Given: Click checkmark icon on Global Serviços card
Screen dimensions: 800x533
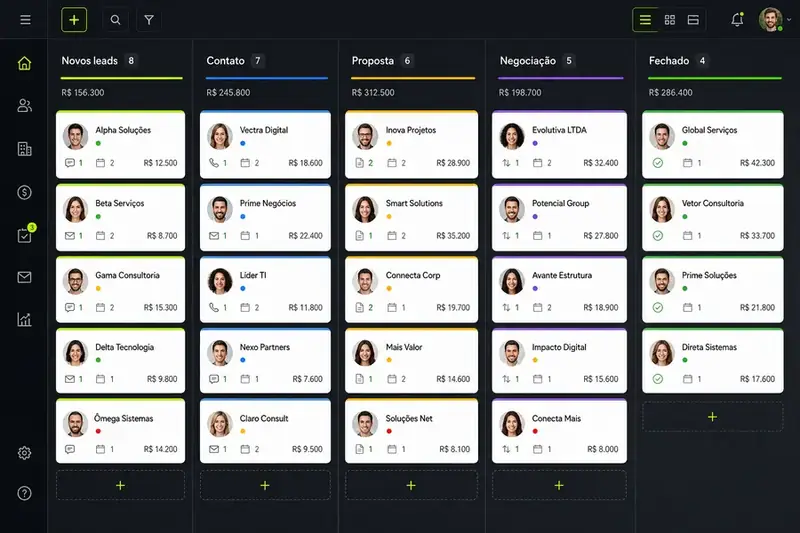Looking at the screenshot, I should pyautogui.click(x=658, y=163).
